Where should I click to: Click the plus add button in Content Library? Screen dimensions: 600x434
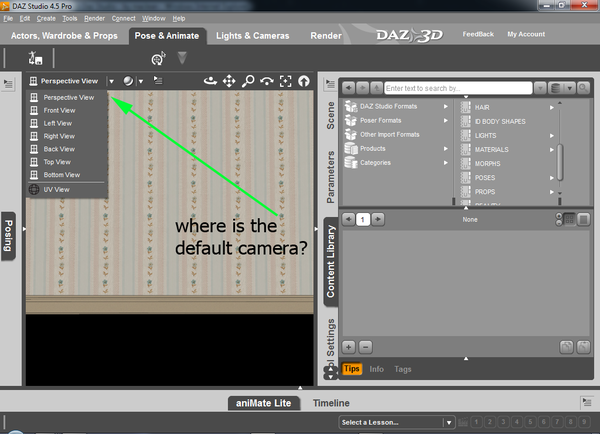coord(349,347)
